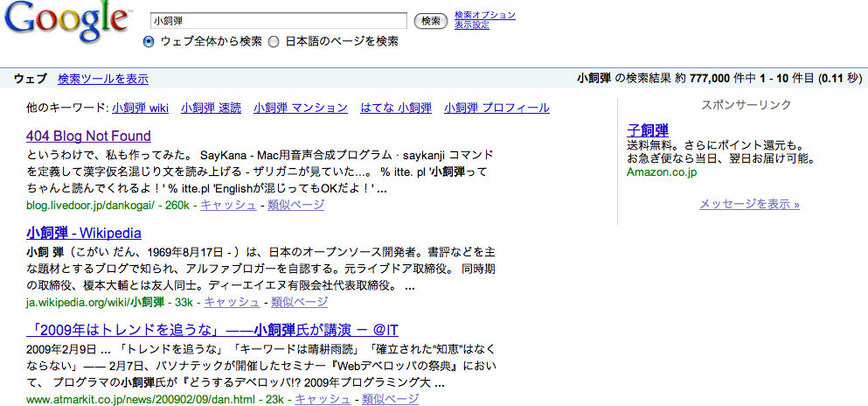
Task: Click the ja.wikipedia.org/wiki/小飼弾 URL text
Action: coord(94,302)
